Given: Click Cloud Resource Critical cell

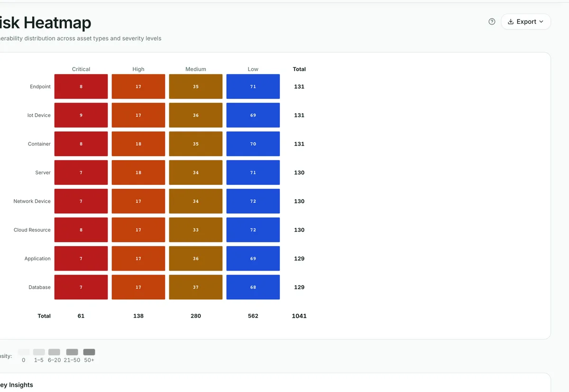Looking at the screenshot, I should pos(81,230).
